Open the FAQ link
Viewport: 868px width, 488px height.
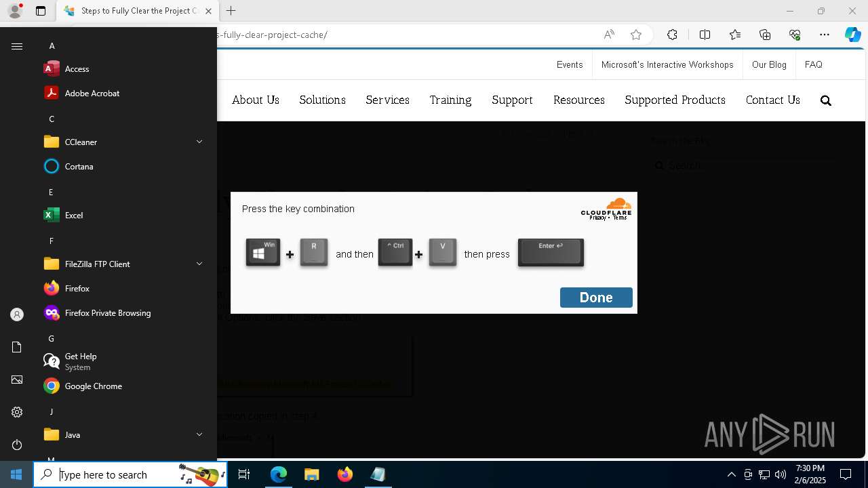(813, 64)
